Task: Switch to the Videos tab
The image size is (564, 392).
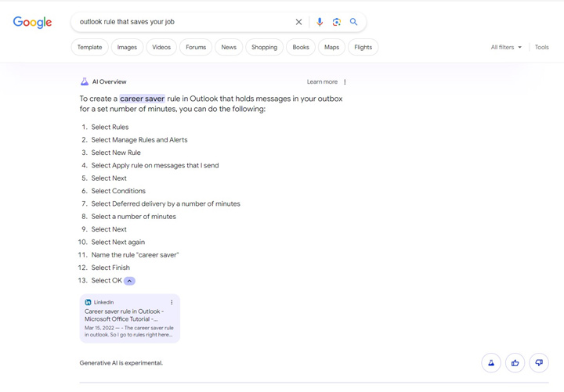Action: click(161, 48)
